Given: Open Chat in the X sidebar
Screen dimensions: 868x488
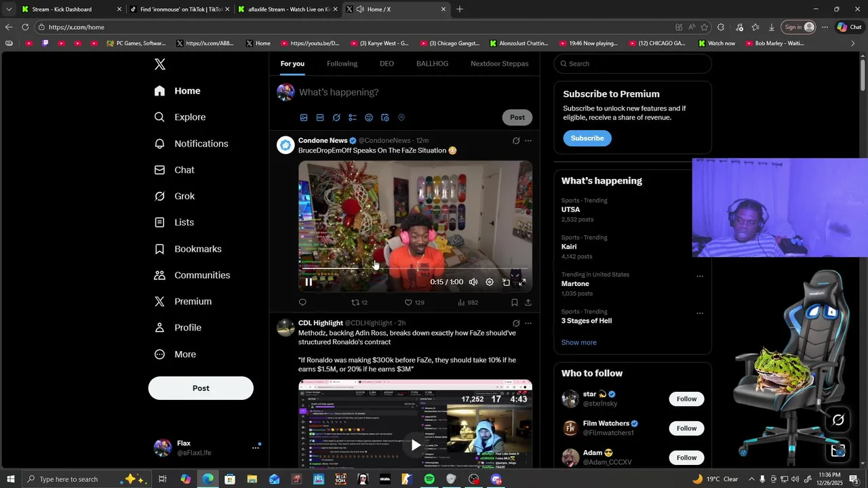Looking at the screenshot, I should 174,170.
